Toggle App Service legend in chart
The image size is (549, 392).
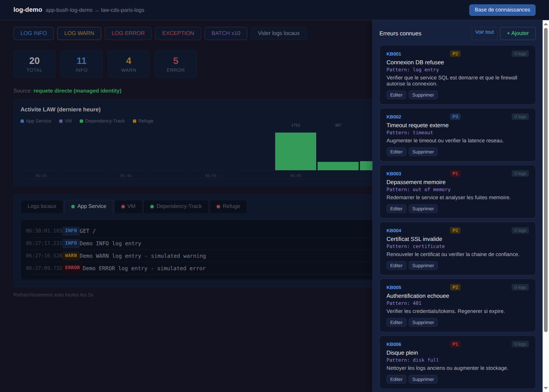(x=36, y=121)
